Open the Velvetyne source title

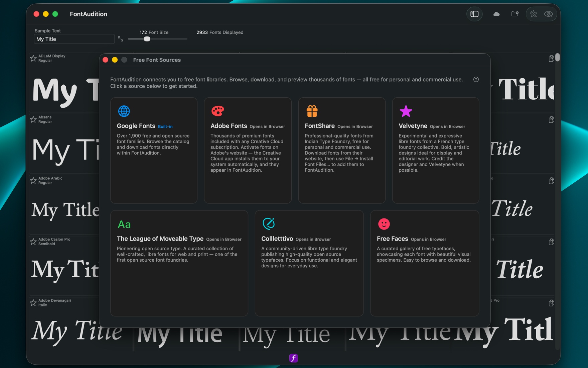(413, 126)
